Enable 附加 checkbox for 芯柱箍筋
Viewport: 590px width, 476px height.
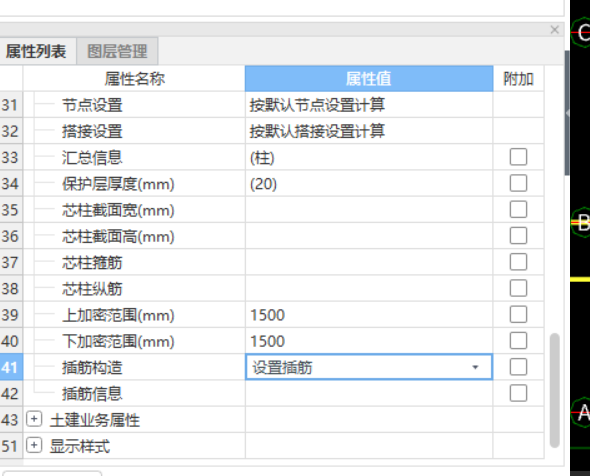click(518, 262)
